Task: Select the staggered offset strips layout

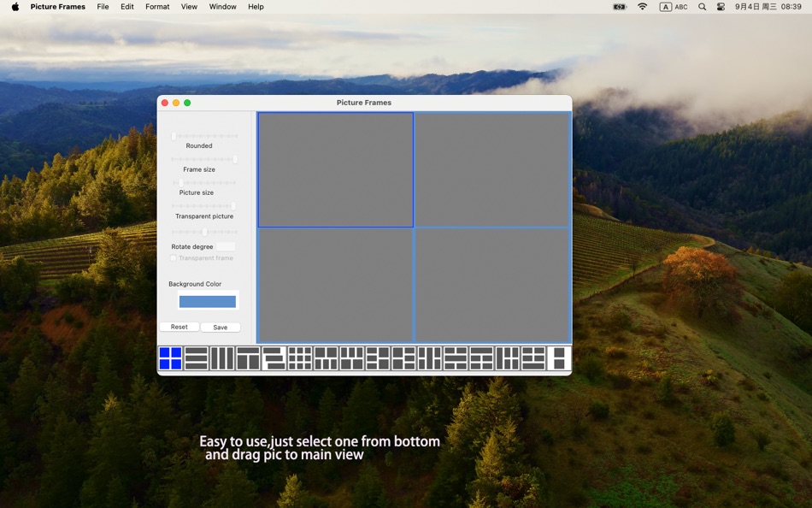Action: (274, 359)
